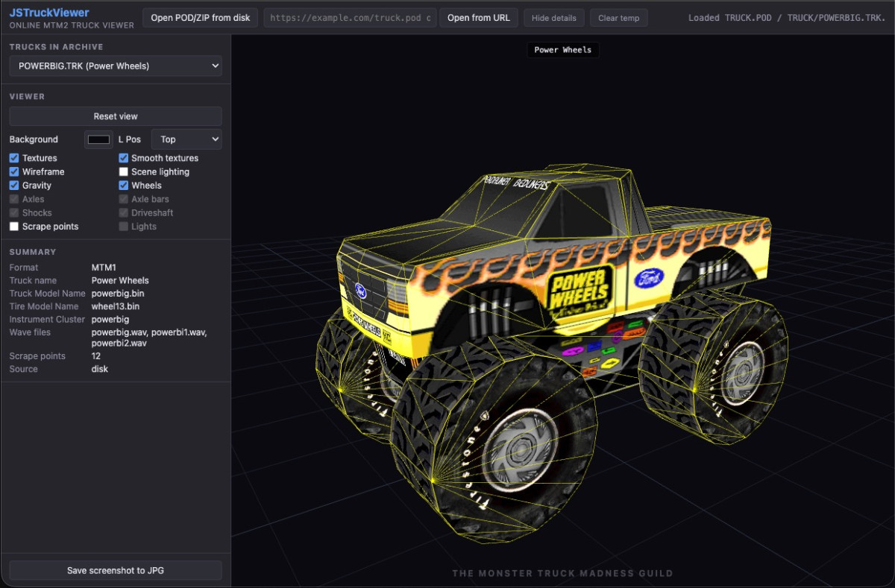Viewport: 895px width, 588px height.
Task: Uncheck the Wheels checkbox
Action: (124, 185)
